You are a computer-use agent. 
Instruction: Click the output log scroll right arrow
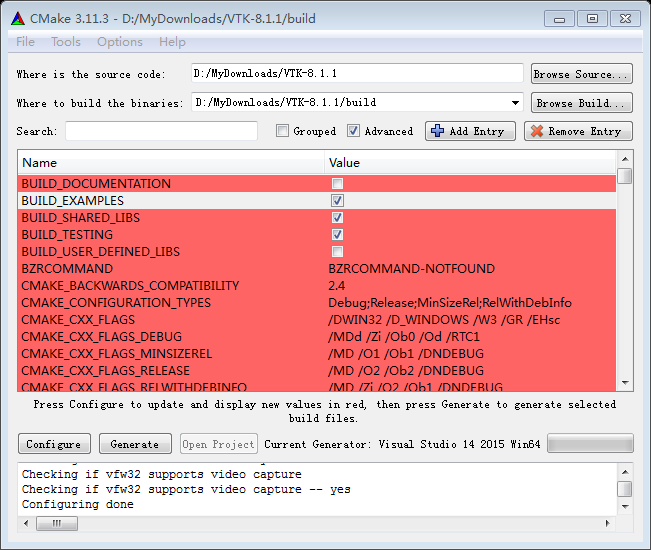pyautogui.click(x=607, y=523)
